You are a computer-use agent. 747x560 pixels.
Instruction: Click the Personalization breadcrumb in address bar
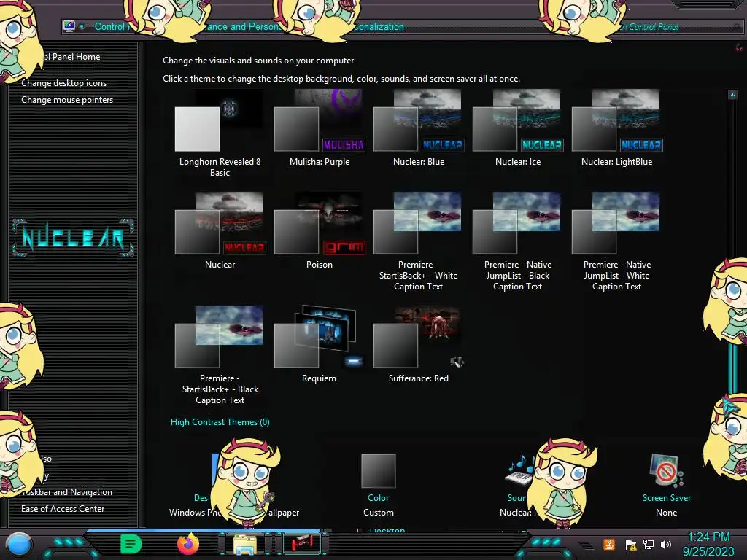click(x=378, y=27)
